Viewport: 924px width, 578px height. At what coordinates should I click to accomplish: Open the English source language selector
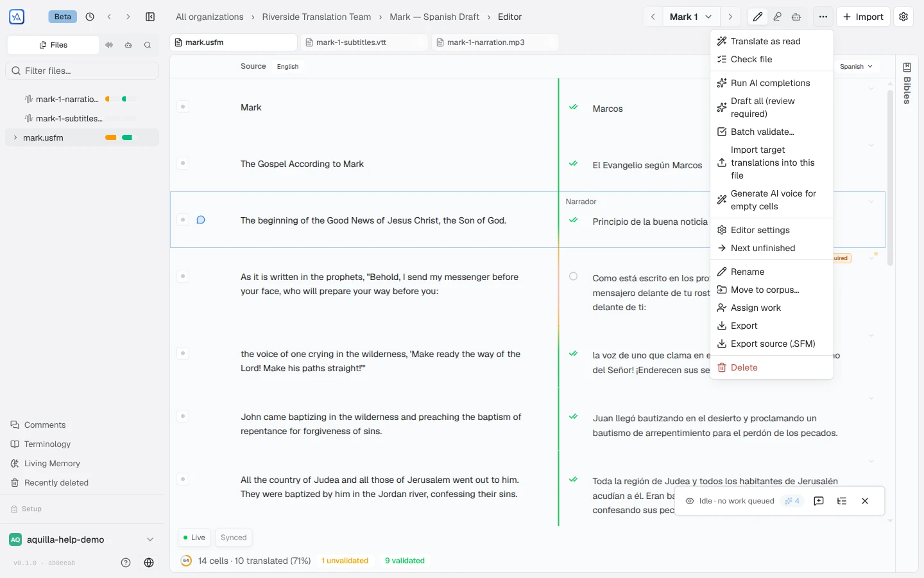click(287, 66)
